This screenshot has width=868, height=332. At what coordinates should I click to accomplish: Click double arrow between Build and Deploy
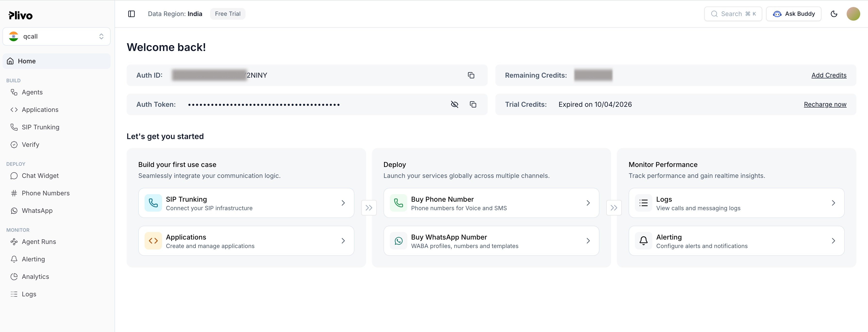[x=369, y=208]
